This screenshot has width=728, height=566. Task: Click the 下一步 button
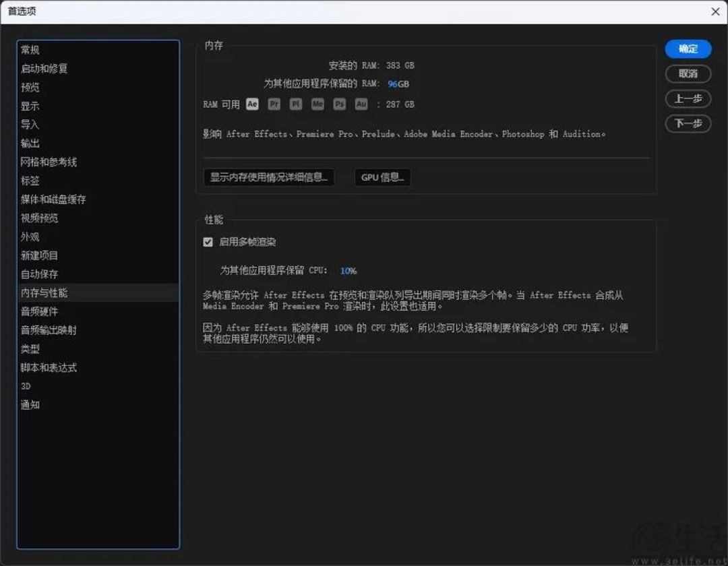(x=688, y=123)
